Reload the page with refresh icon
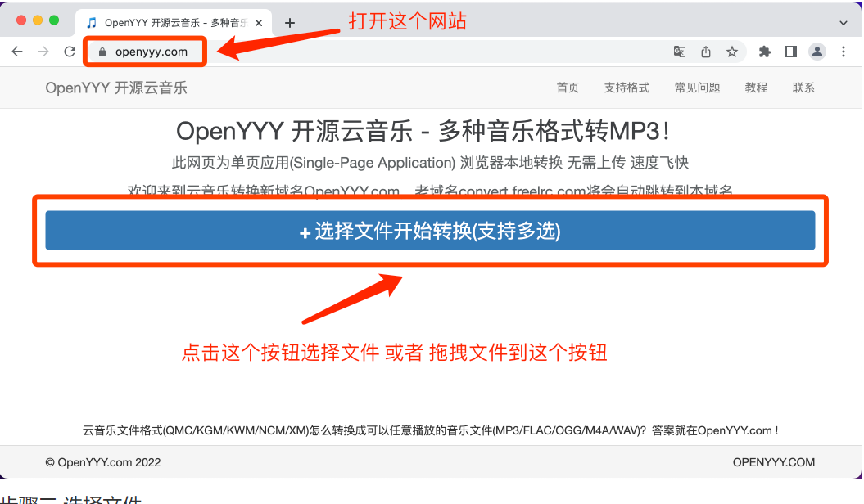The width and height of the screenshot is (864, 504). click(x=70, y=52)
